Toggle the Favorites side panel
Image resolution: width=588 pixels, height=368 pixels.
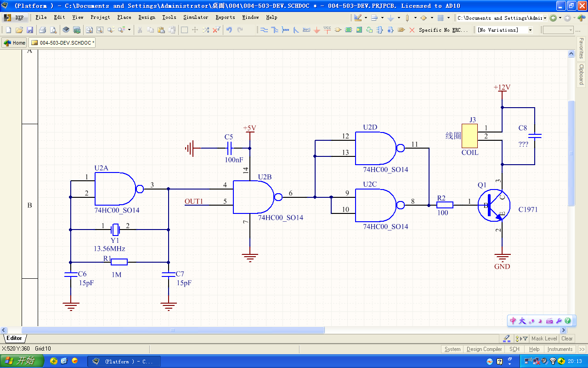(582, 48)
